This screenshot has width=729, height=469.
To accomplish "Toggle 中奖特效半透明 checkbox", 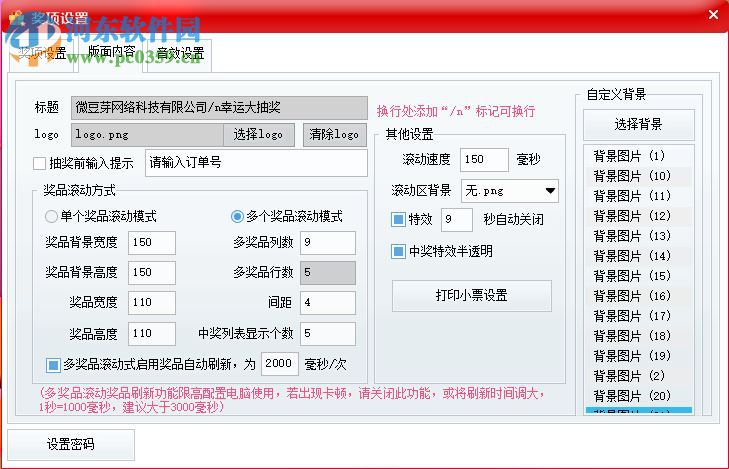I will 398,251.
